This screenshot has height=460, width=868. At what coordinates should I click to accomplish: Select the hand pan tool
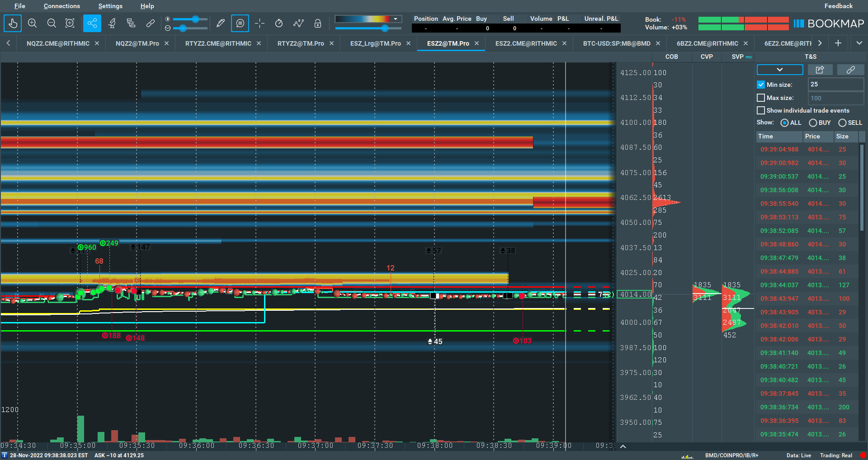(x=13, y=23)
